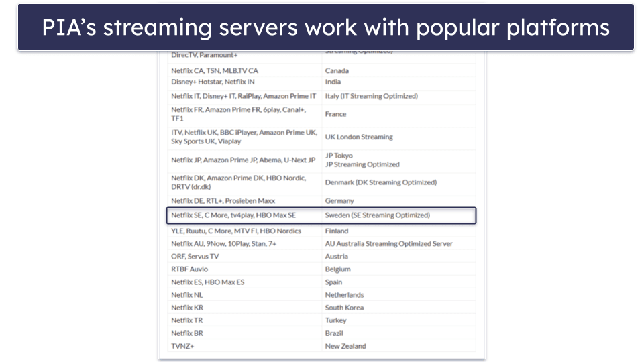Select the 'Netherlands' server cell
The image size is (644, 362).
pos(398,295)
